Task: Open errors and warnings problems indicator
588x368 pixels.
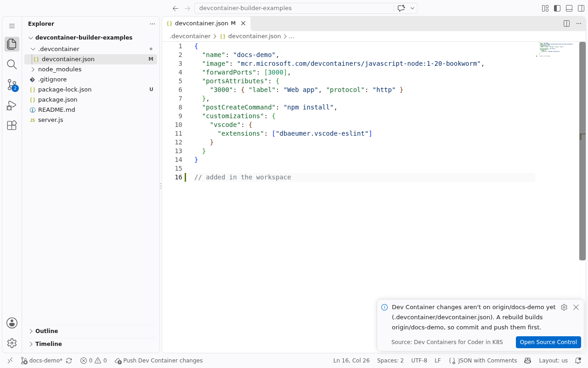Action: click(x=93, y=361)
